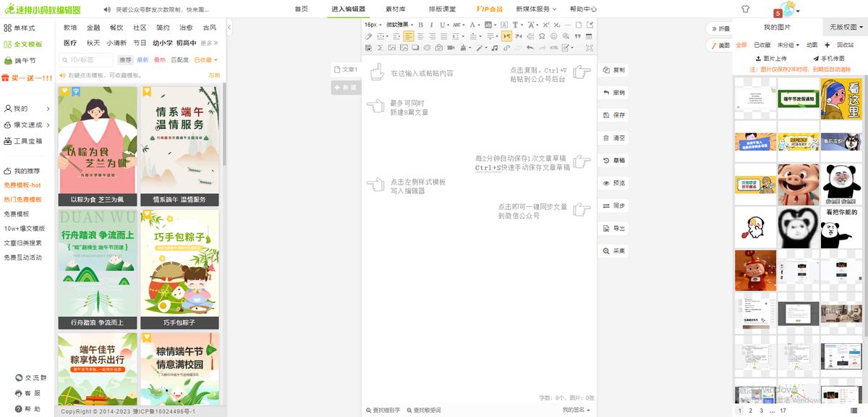Image resolution: width=868 pixels, height=417 pixels.
Task: Insert a special character with the Ω icon
Action: click(541, 36)
